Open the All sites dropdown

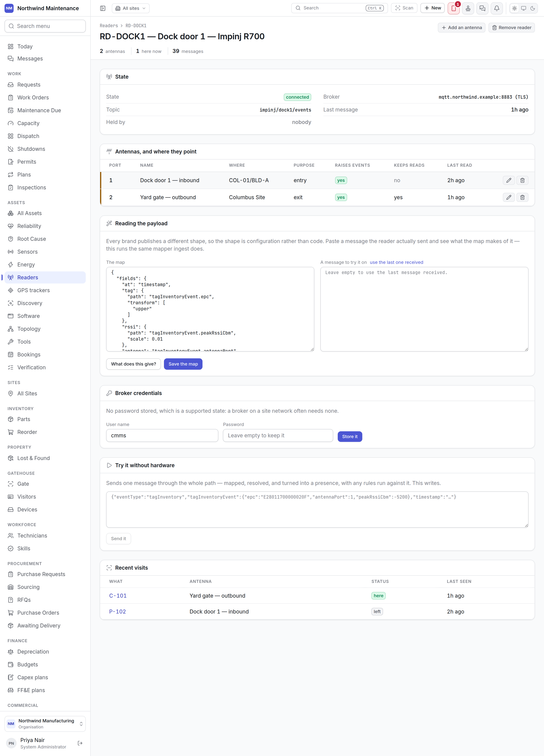[131, 8]
